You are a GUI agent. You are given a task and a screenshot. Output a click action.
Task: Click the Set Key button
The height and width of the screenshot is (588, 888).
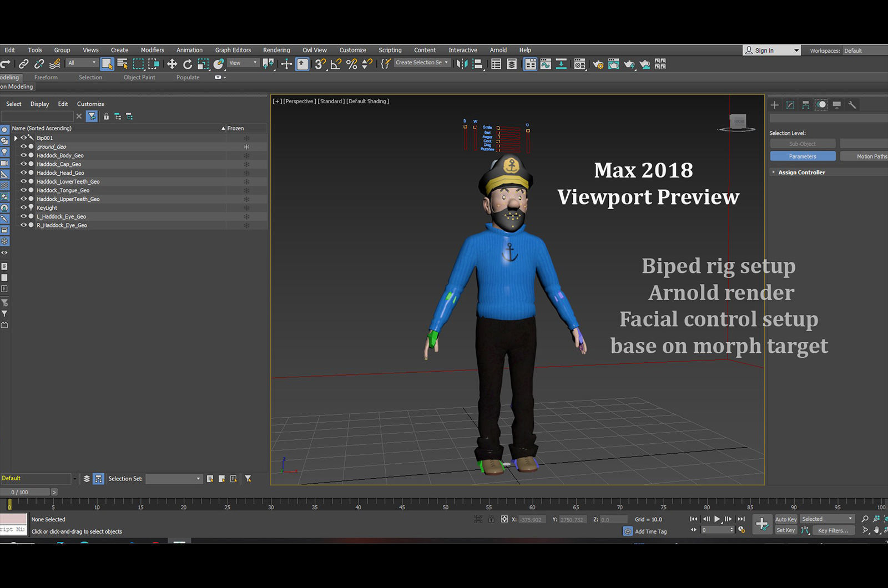[x=786, y=530]
